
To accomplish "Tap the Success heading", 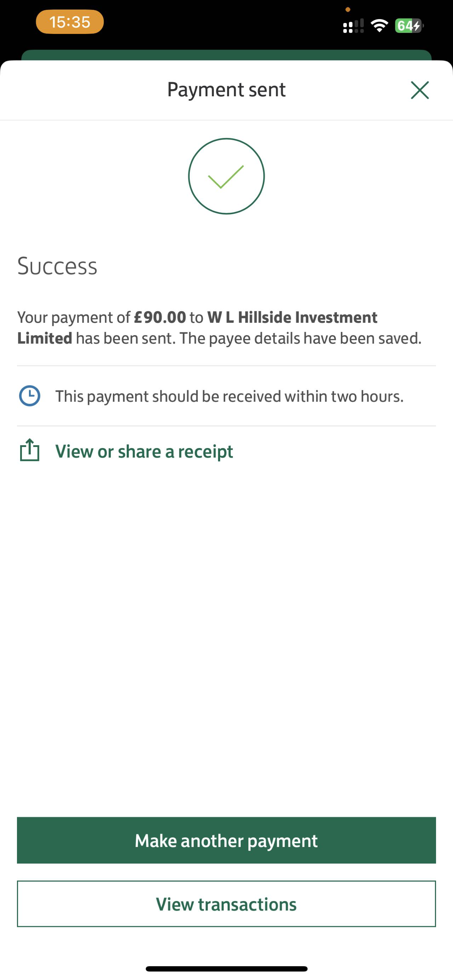I will (57, 266).
